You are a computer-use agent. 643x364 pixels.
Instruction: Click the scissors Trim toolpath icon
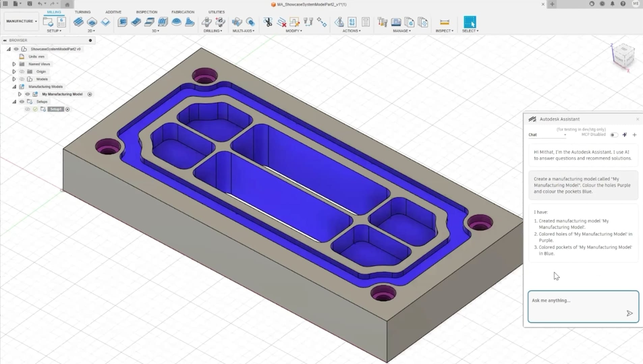(268, 22)
